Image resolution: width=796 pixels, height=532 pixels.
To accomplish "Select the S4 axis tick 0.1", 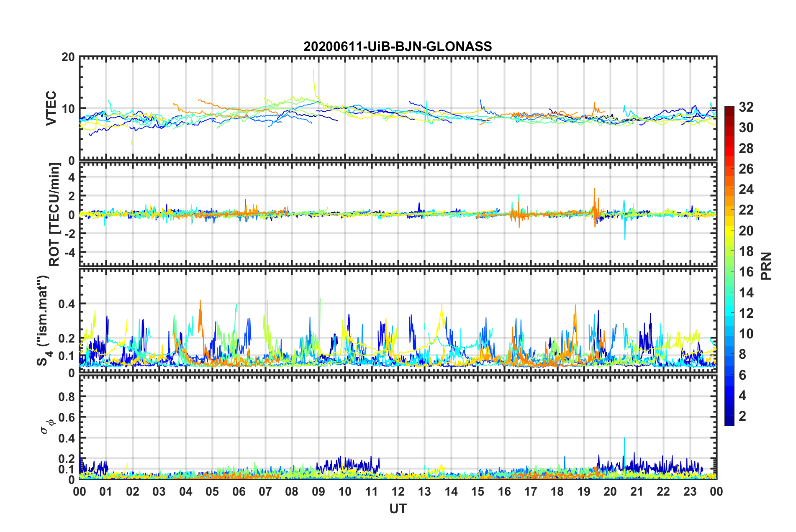I will click(x=67, y=356).
